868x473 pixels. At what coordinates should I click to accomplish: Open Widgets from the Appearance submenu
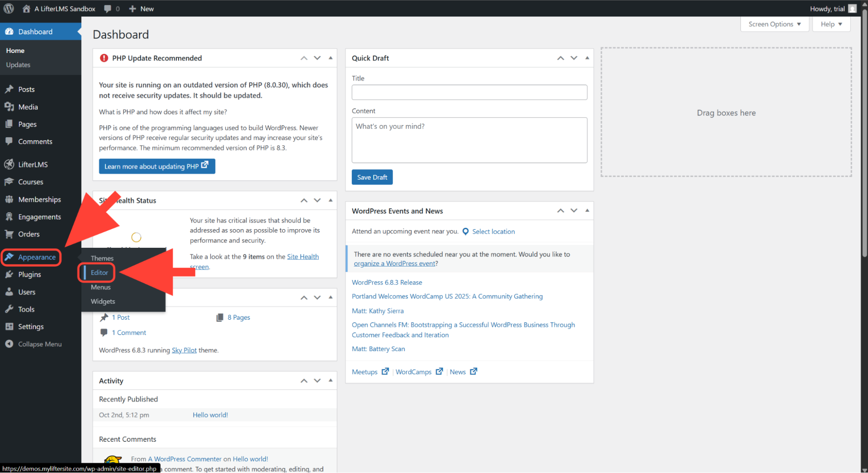tap(103, 302)
